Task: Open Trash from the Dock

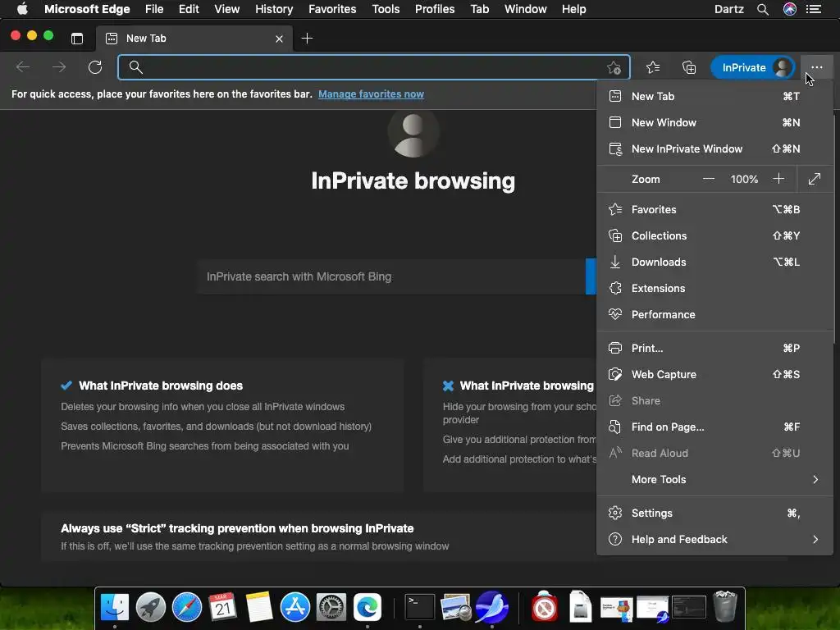Action: click(725, 606)
